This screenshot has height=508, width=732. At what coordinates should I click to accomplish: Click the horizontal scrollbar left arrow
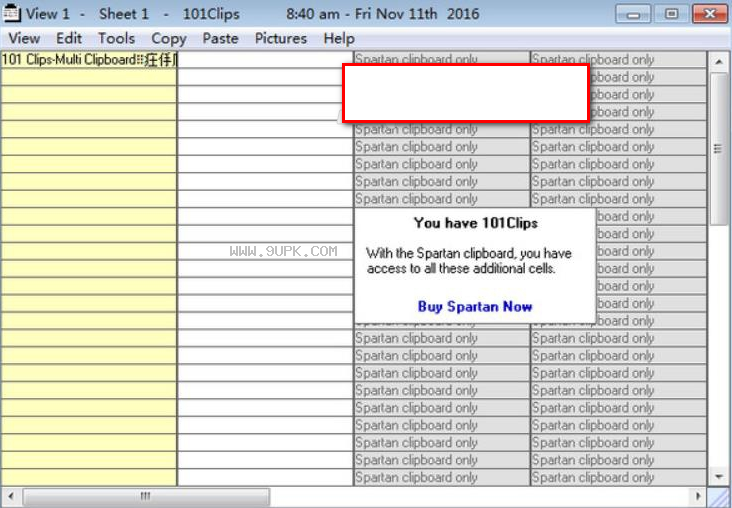click(11, 496)
